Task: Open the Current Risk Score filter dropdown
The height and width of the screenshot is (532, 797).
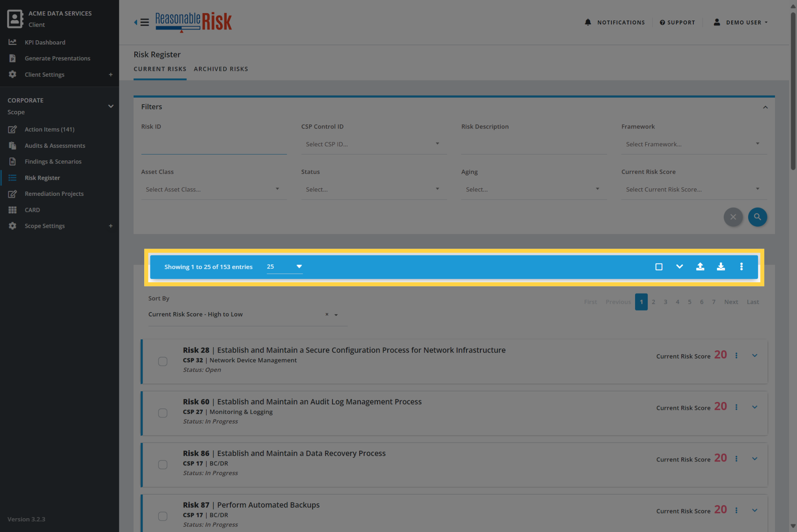Action: pyautogui.click(x=694, y=190)
